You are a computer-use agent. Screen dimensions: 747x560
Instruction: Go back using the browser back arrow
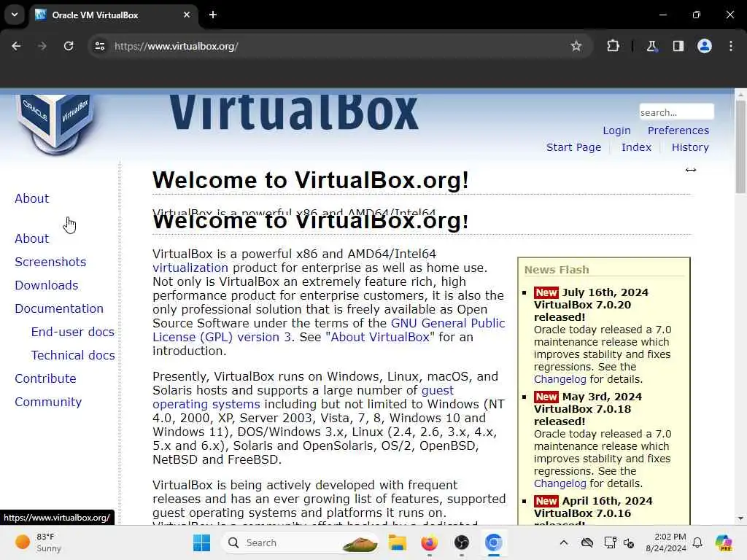click(x=16, y=46)
